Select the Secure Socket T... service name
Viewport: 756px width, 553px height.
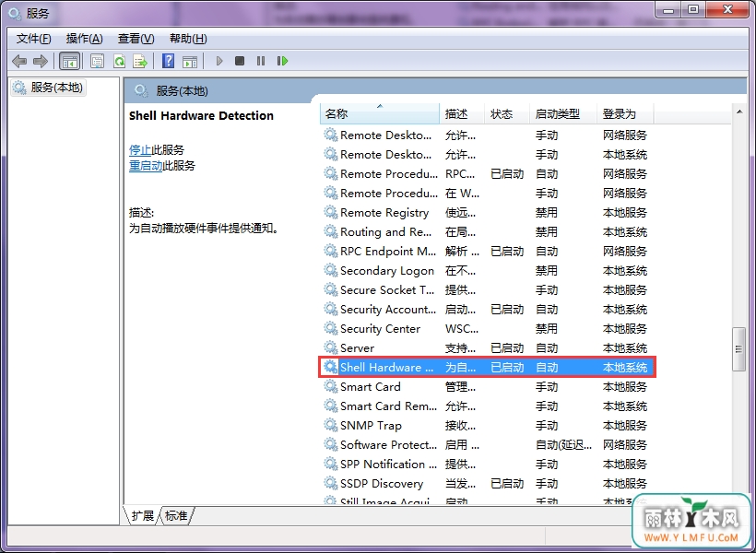[x=387, y=289]
